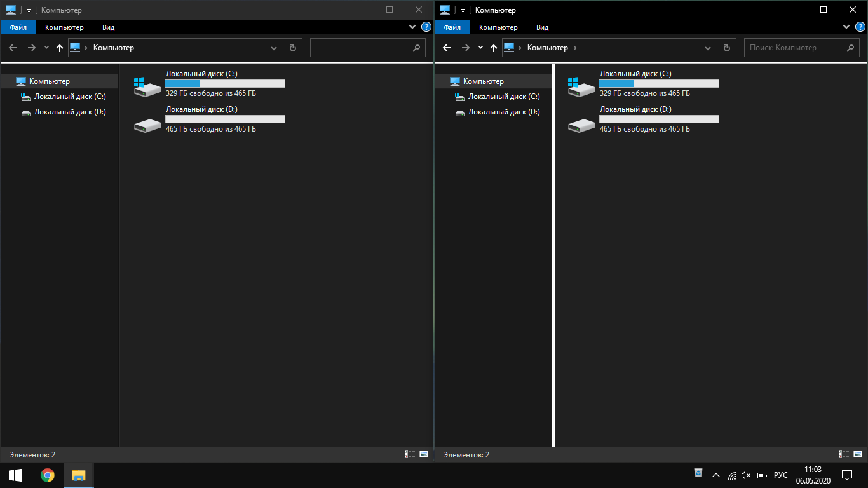This screenshot has width=868, height=488.
Task: Switch left window to large icons view
Action: (424, 454)
